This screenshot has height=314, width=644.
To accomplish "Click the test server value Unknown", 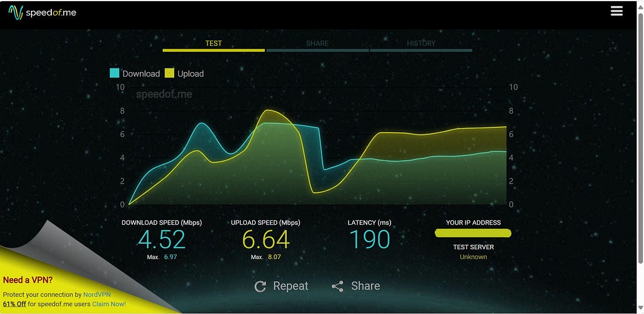I will [473, 257].
